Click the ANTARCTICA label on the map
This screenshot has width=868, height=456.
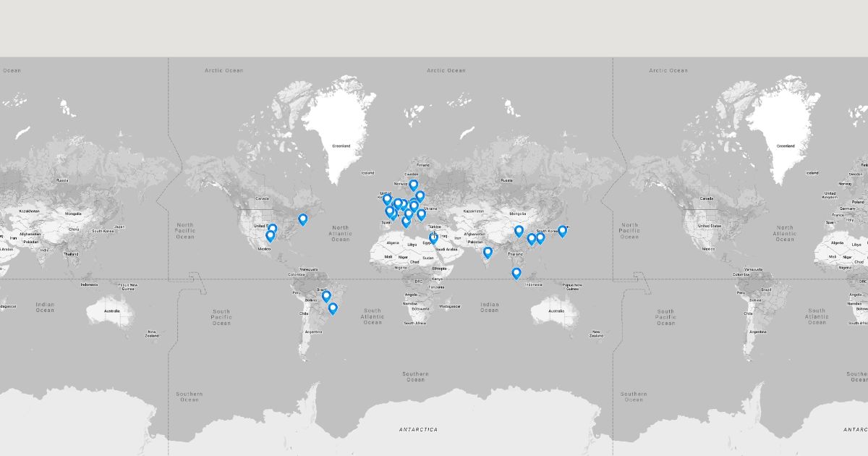[418, 429]
